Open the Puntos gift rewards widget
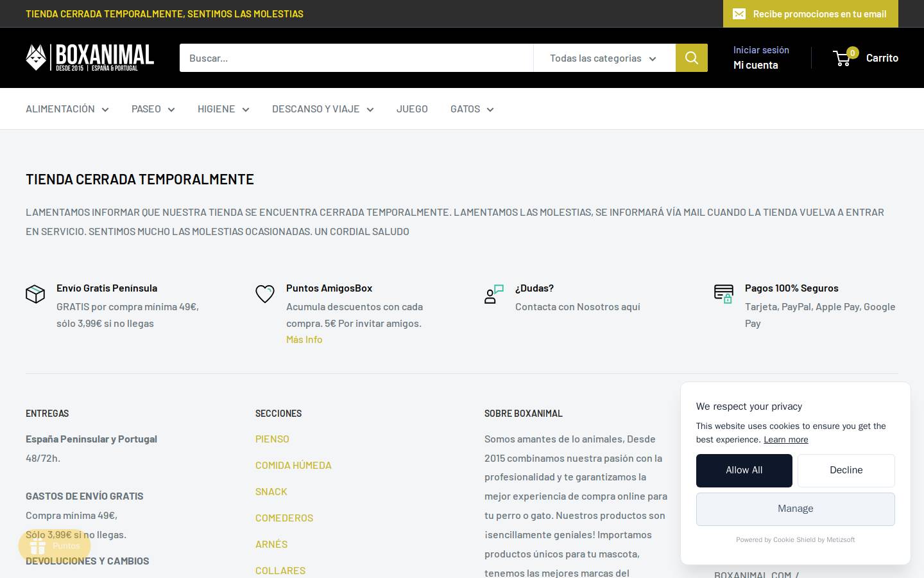 [x=55, y=546]
